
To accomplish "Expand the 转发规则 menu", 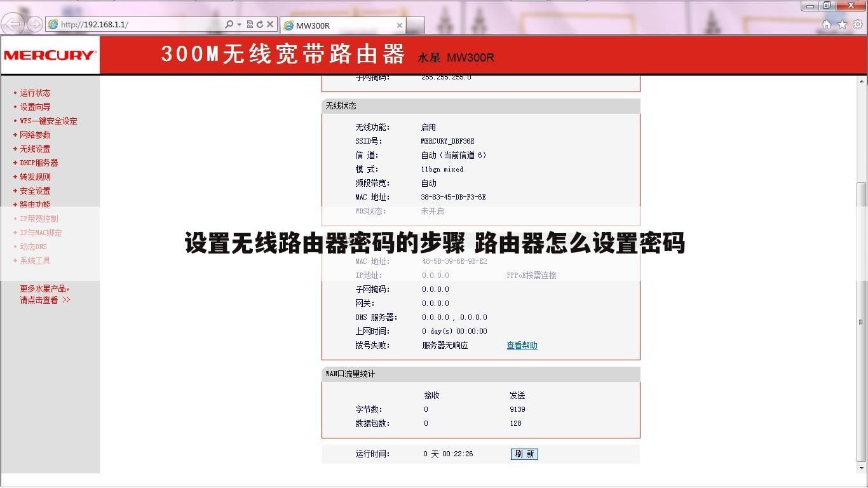I will tap(35, 177).
